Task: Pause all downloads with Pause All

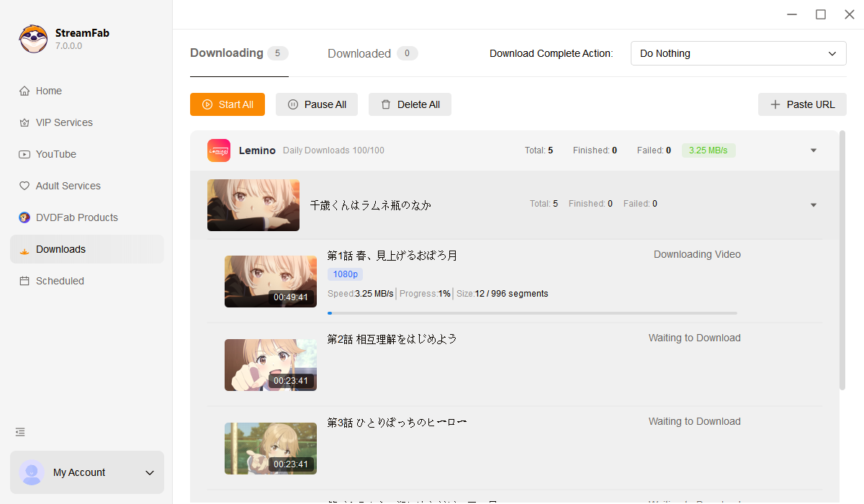Action: (x=317, y=104)
